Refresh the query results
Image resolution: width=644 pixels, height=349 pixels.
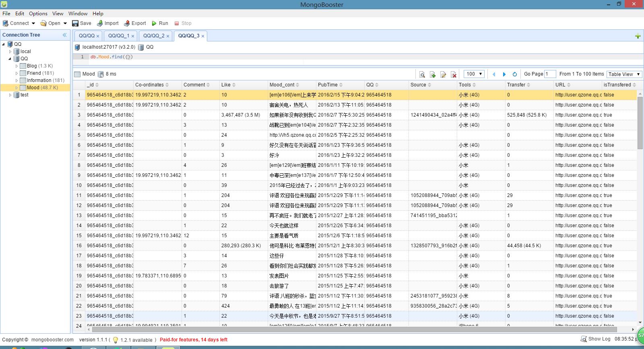514,74
